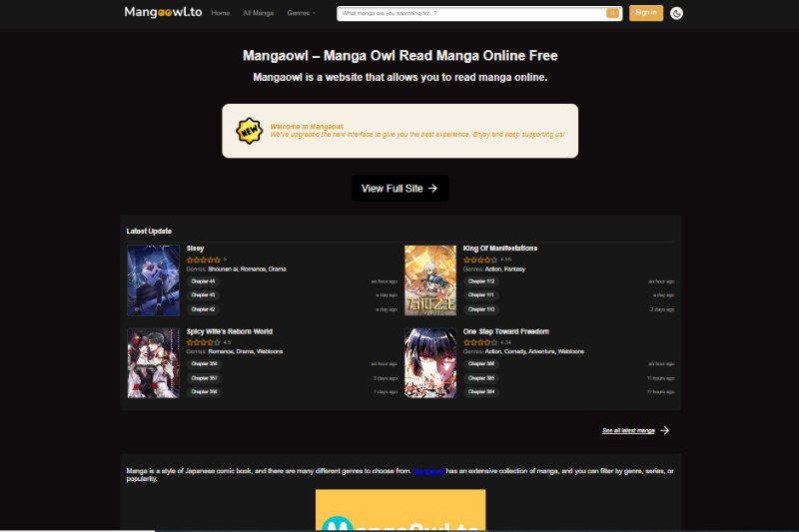Click star rating of One Step Toward Freedom
The image size is (799, 532).
pyautogui.click(x=480, y=342)
